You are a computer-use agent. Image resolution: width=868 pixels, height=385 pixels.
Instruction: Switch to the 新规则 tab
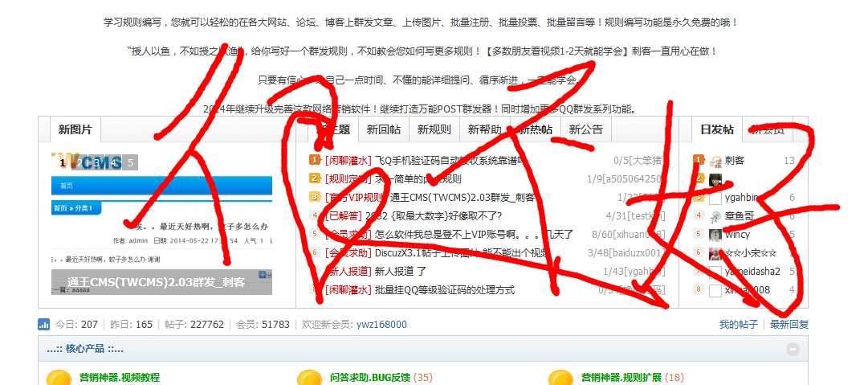click(434, 129)
